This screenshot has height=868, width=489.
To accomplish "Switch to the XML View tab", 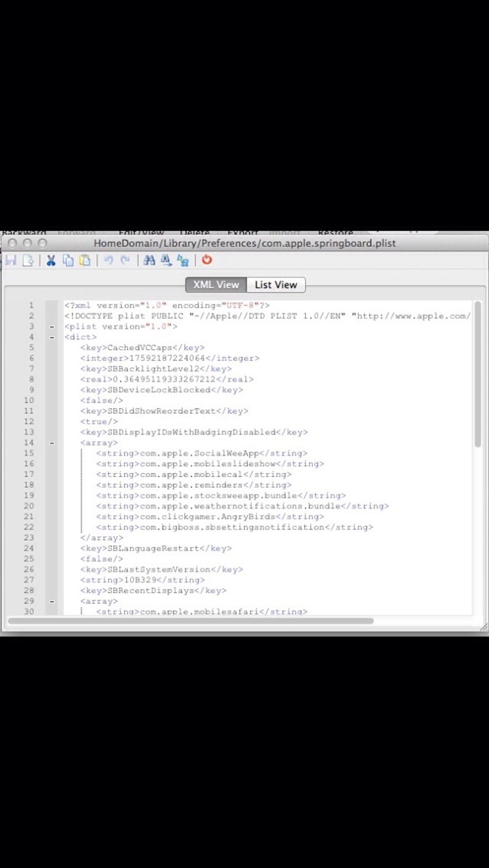I will [x=216, y=285].
